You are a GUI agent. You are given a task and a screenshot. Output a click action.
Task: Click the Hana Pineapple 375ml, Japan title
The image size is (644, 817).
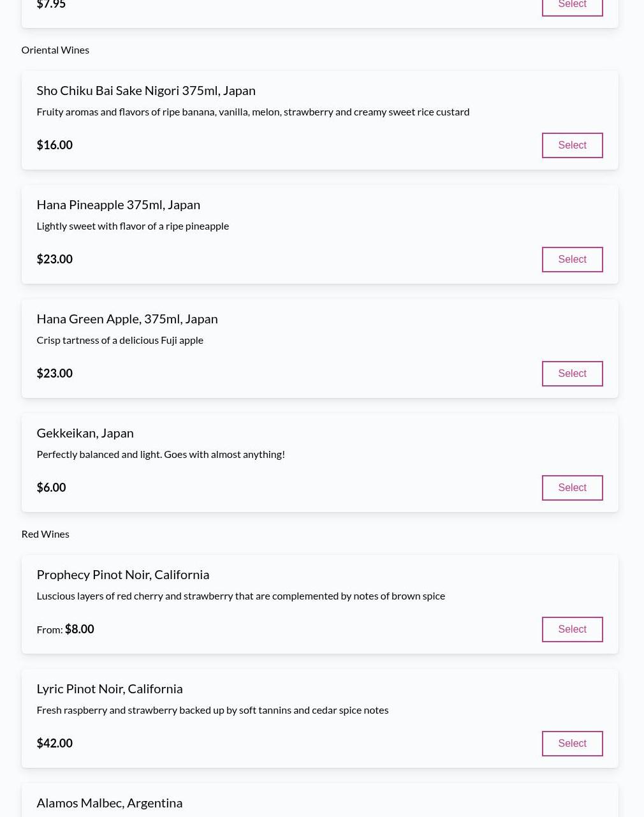(x=118, y=205)
